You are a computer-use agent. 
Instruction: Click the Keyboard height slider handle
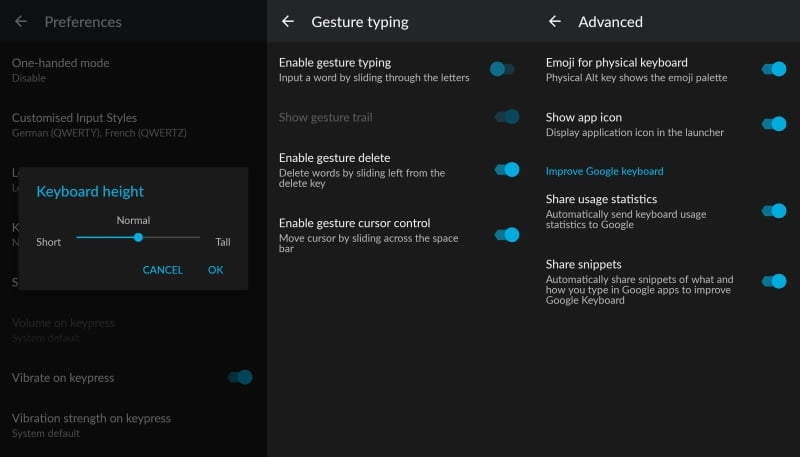pyautogui.click(x=138, y=237)
